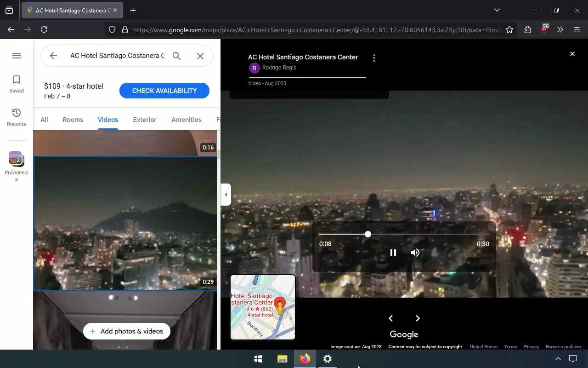
Task: Open the 0:29 night city video thumbnail
Action: click(125, 224)
